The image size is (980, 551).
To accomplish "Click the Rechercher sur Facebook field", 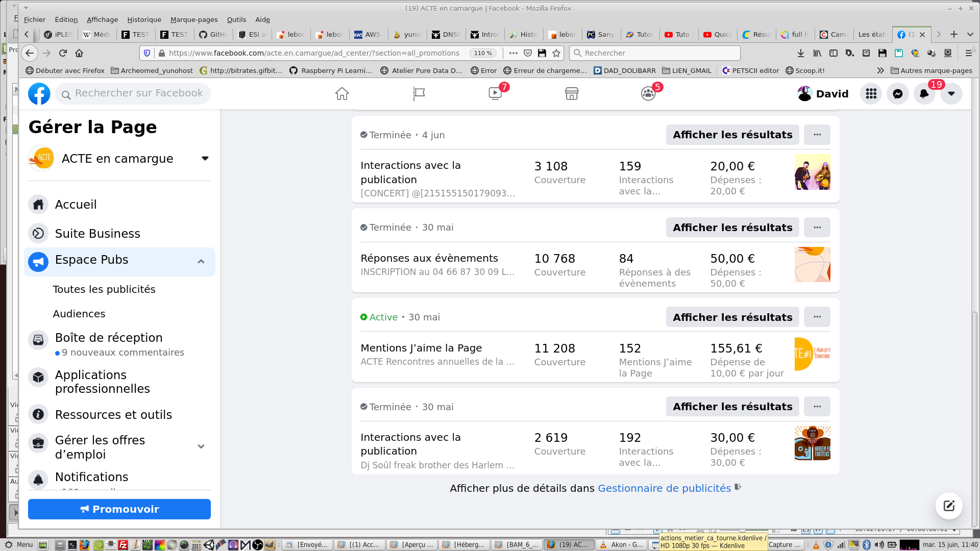I will [138, 93].
